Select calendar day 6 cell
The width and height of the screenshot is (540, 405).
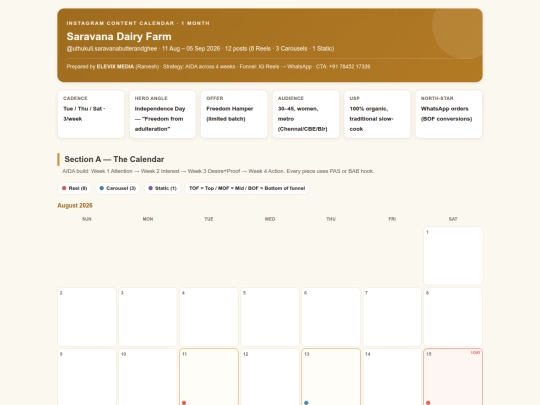click(x=331, y=317)
